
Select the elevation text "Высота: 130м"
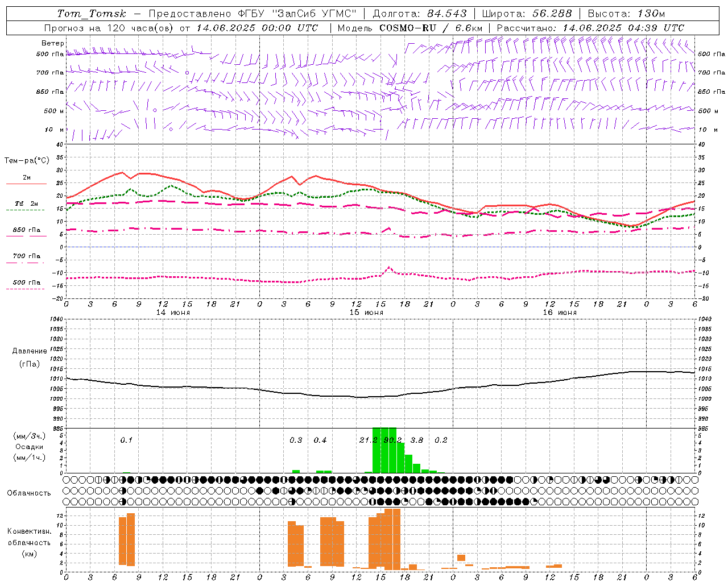point(627,14)
